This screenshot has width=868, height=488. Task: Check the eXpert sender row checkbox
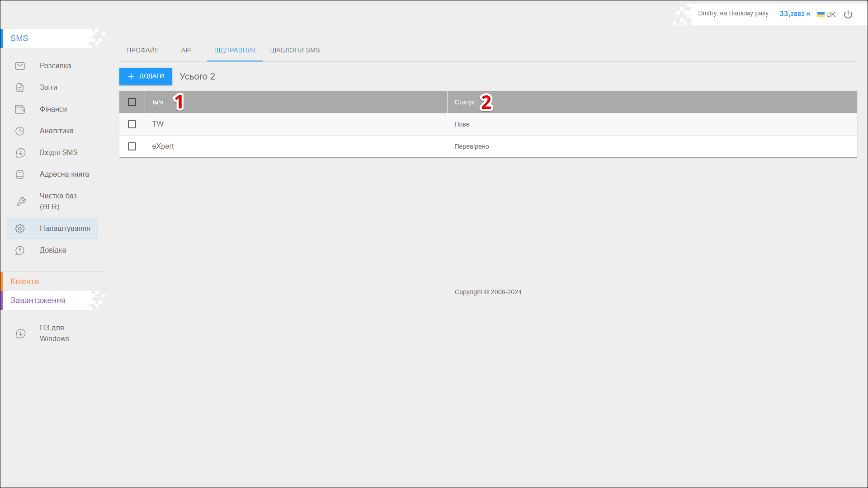click(132, 146)
